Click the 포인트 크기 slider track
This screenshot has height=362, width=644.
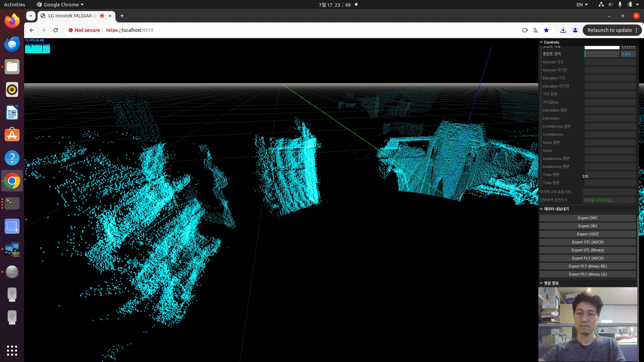(x=602, y=54)
